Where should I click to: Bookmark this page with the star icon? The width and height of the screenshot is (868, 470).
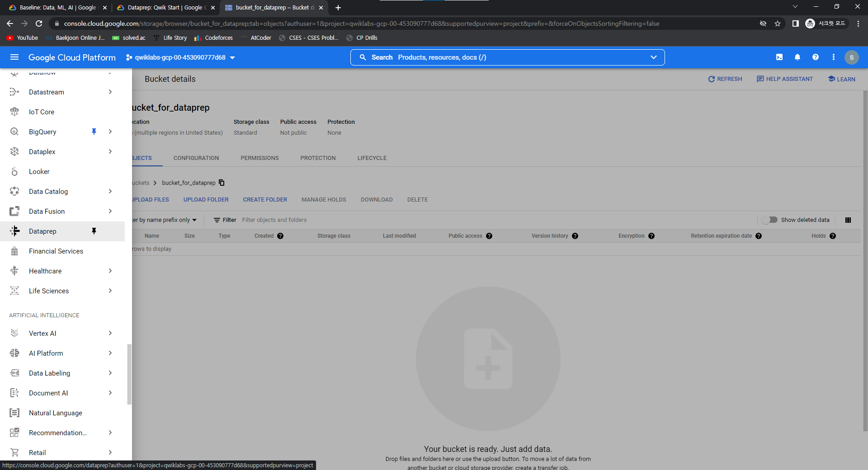point(778,23)
